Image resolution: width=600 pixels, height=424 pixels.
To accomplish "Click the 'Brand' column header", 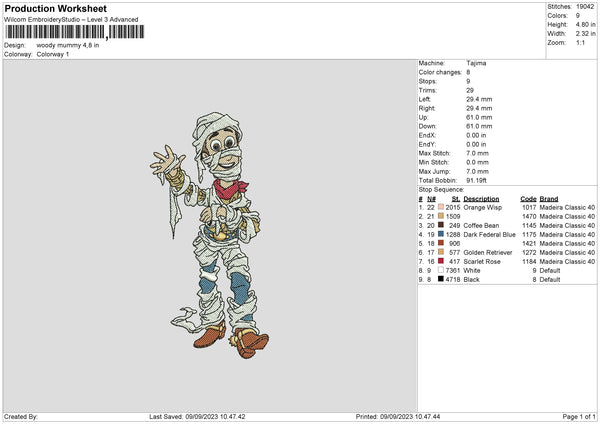I will point(549,199).
